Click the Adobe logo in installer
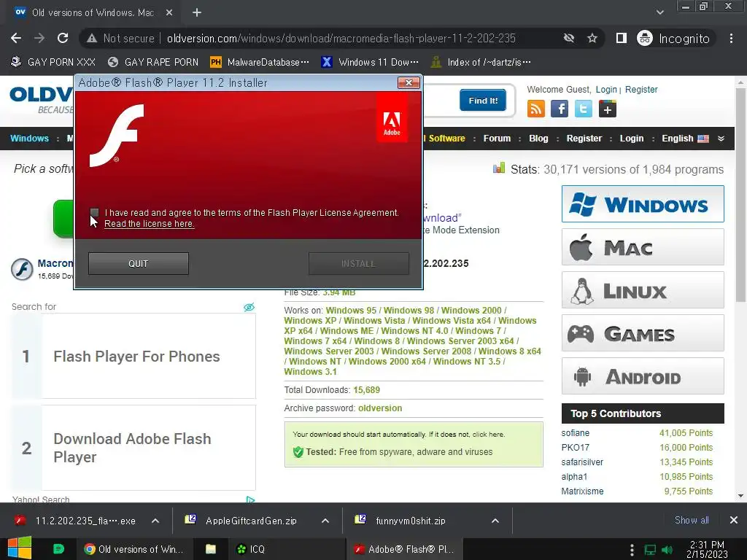Screen dimensions: 747x560 tap(392, 117)
